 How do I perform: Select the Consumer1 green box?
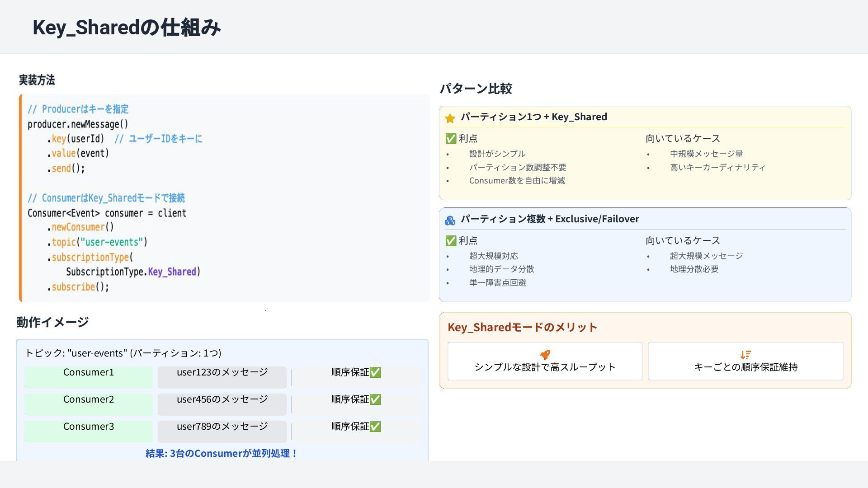coord(89,377)
